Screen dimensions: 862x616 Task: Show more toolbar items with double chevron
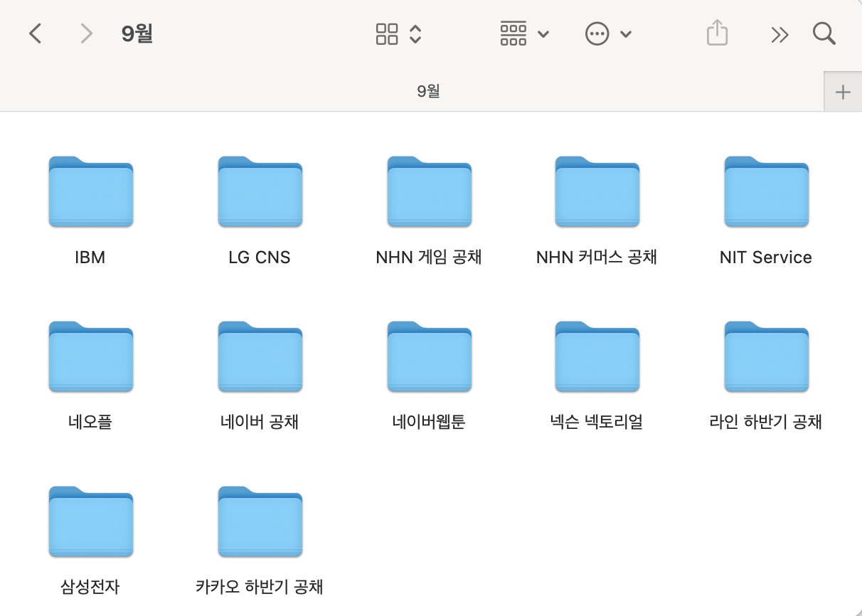click(779, 34)
